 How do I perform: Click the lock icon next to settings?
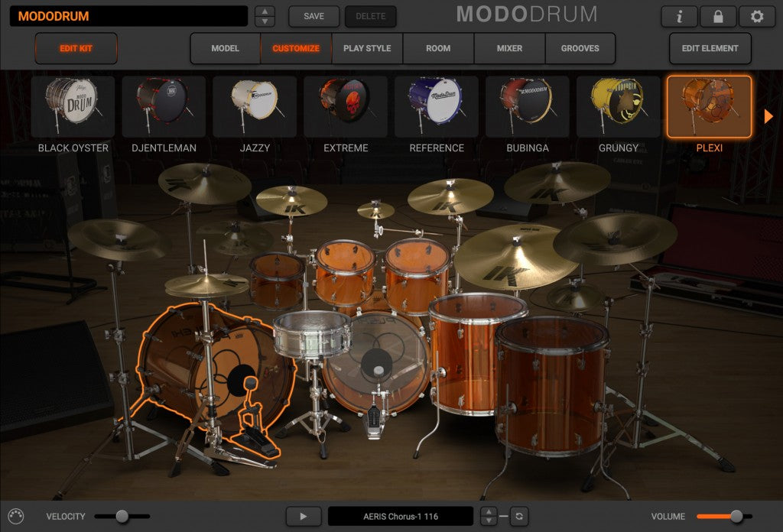[717, 16]
